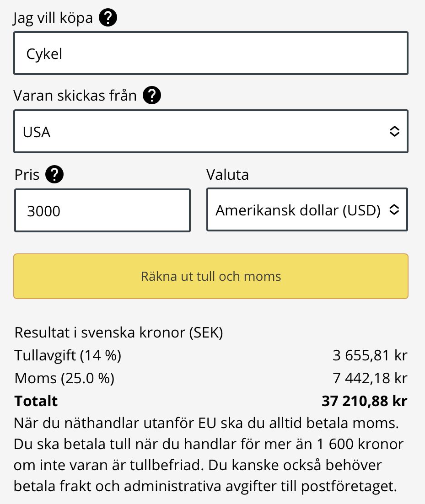Click the customs amount 3 655,81 kr
The width and height of the screenshot is (425, 504).
(x=370, y=355)
